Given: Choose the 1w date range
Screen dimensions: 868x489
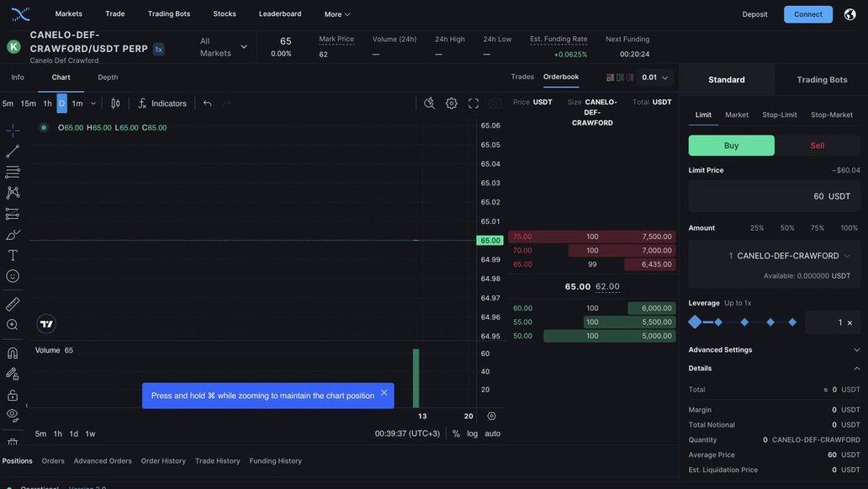Looking at the screenshot, I should (x=90, y=433).
